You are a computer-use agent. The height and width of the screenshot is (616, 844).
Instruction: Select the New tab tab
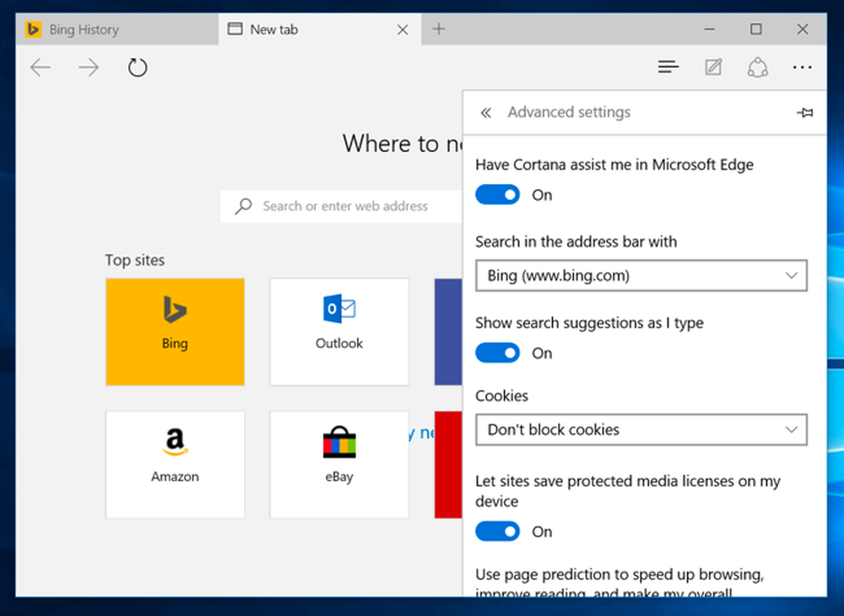[x=320, y=29]
